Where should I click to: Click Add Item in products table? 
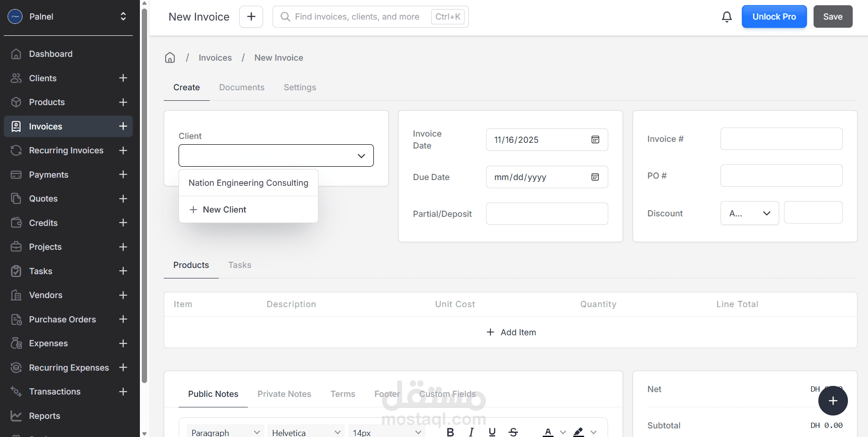tap(511, 332)
